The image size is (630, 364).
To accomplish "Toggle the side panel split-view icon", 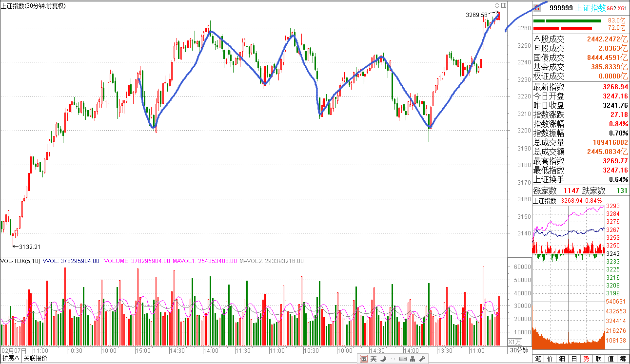I will 503,5.
